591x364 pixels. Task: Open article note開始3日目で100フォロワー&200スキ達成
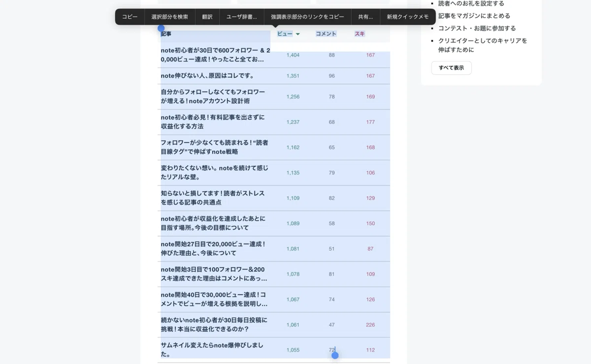(214, 274)
